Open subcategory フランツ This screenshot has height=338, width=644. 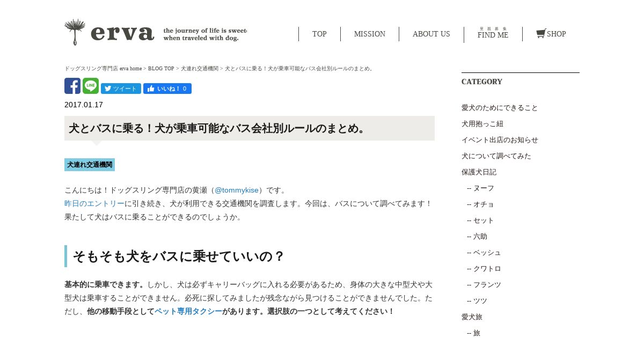[484, 285]
